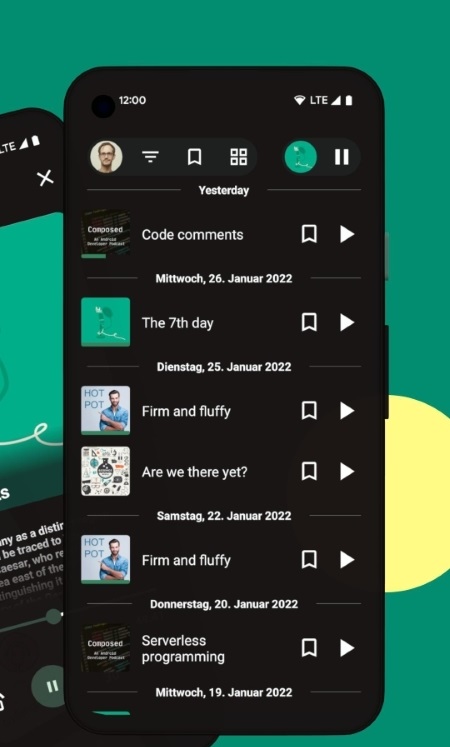450x747 pixels.
Task: Show bookmarked episodes from top toolbar
Action: [194, 157]
